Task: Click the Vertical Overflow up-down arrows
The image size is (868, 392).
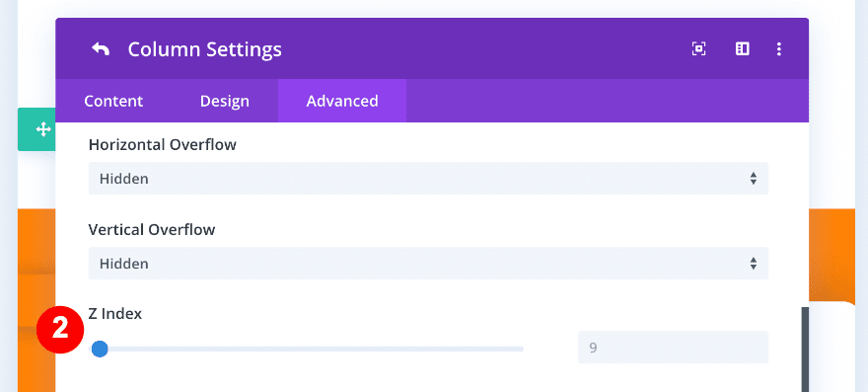Action: click(x=754, y=264)
